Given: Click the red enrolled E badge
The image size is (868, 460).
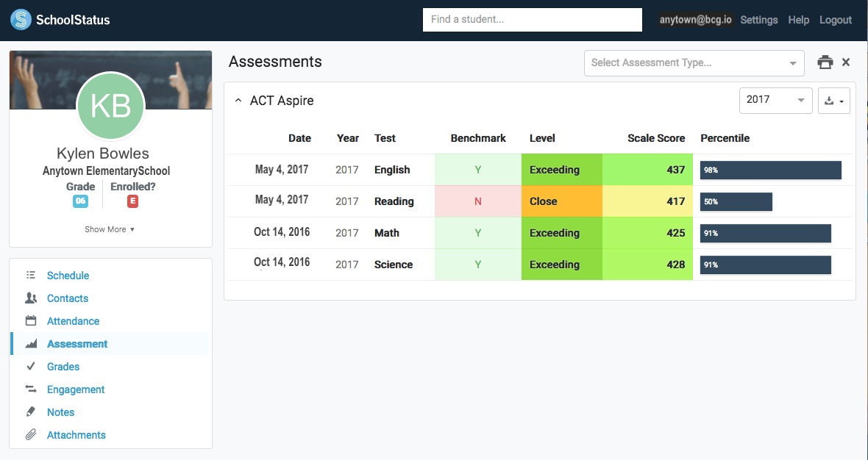Looking at the screenshot, I should [132, 201].
